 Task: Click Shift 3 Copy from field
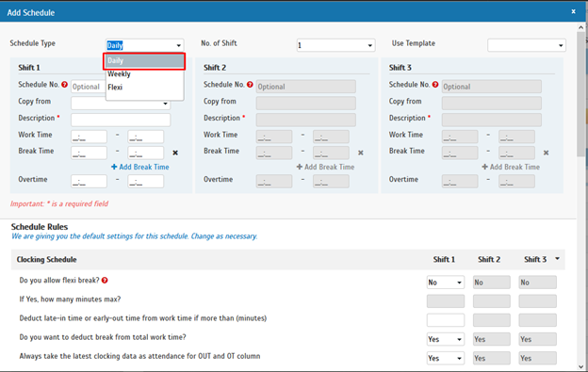tap(492, 104)
